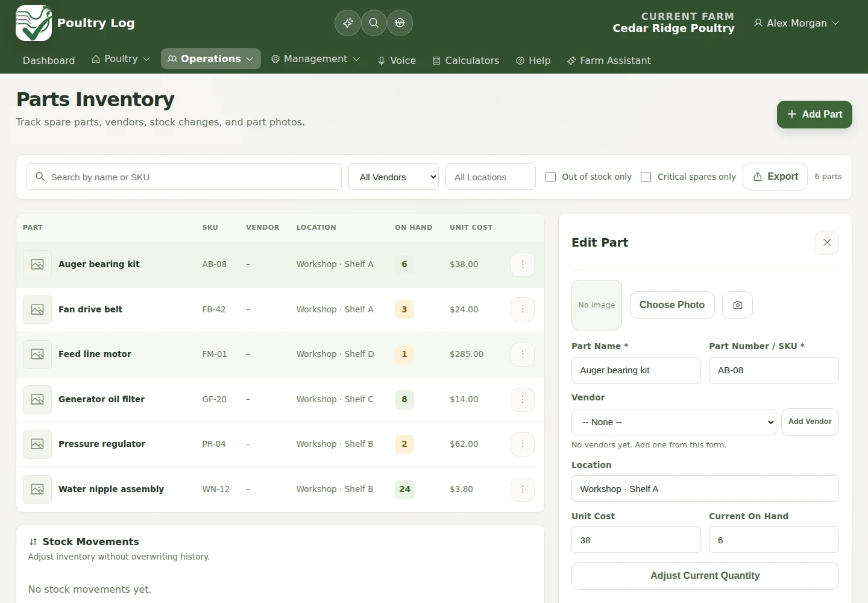This screenshot has width=868, height=603.
Task: Tick the Critical spares only checkbox
Action: pos(646,177)
